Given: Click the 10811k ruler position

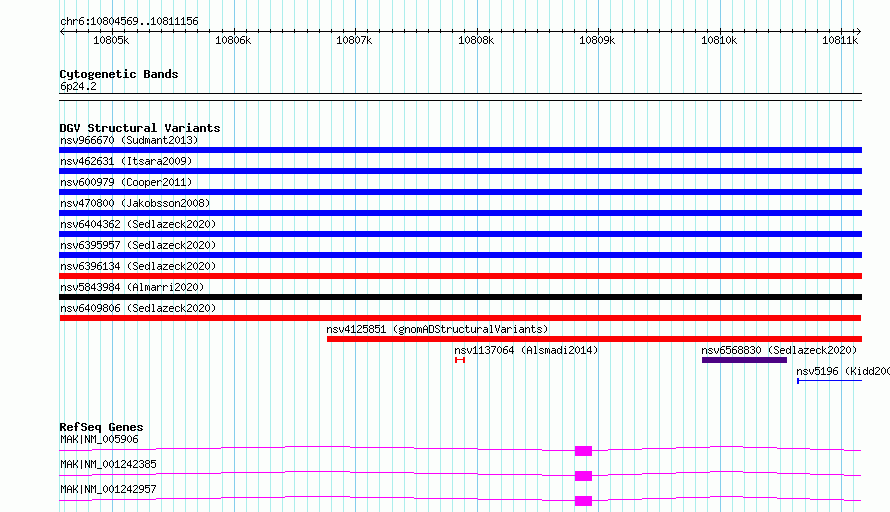Looking at the screenshot, I should click(x=840, y=40).
